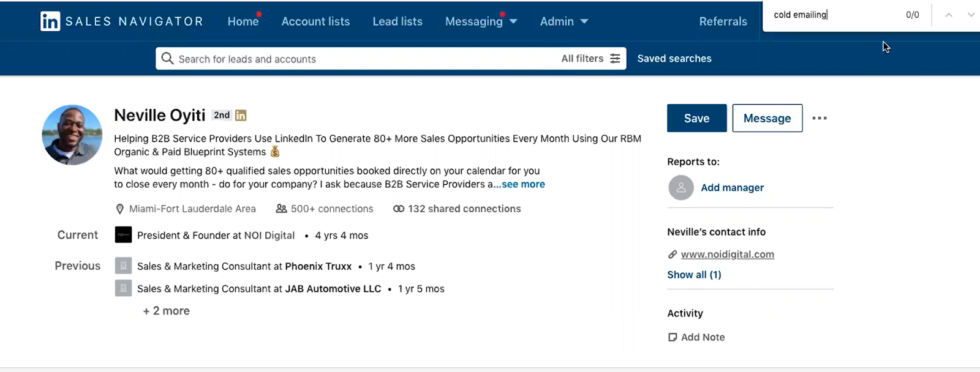Expand the Messaging dropdown menu
This screenshot has width=980, height=372.
481,21
